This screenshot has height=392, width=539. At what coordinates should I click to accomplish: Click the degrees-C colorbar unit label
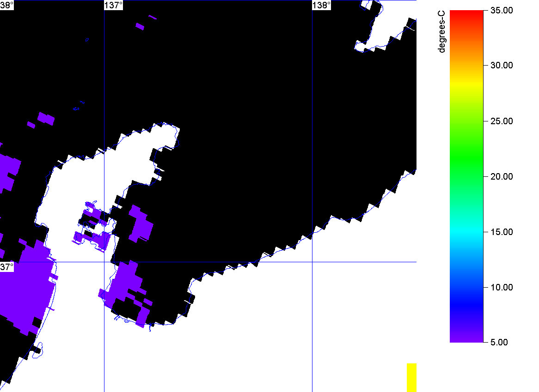(441, 32)
